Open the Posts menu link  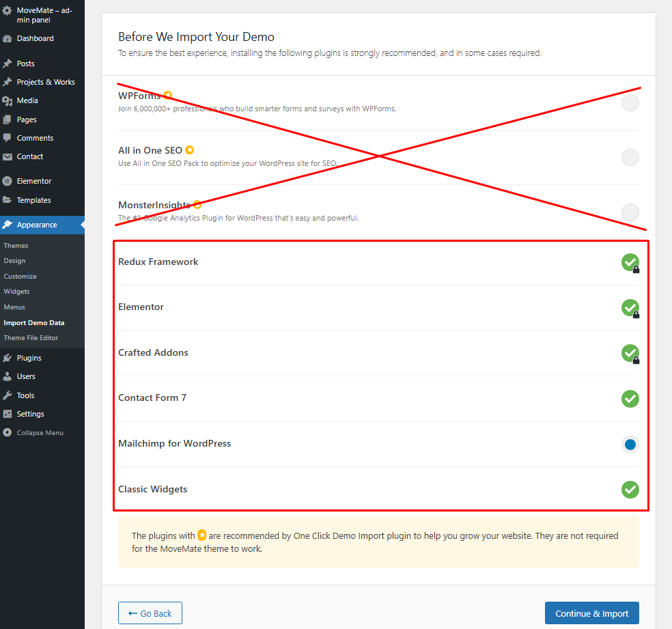(x=26, y=64)
